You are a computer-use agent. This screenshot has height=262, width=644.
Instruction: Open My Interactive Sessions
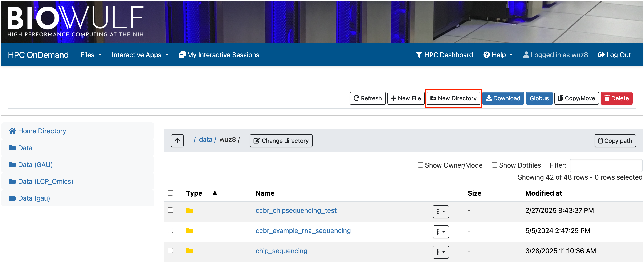point(219,55)
